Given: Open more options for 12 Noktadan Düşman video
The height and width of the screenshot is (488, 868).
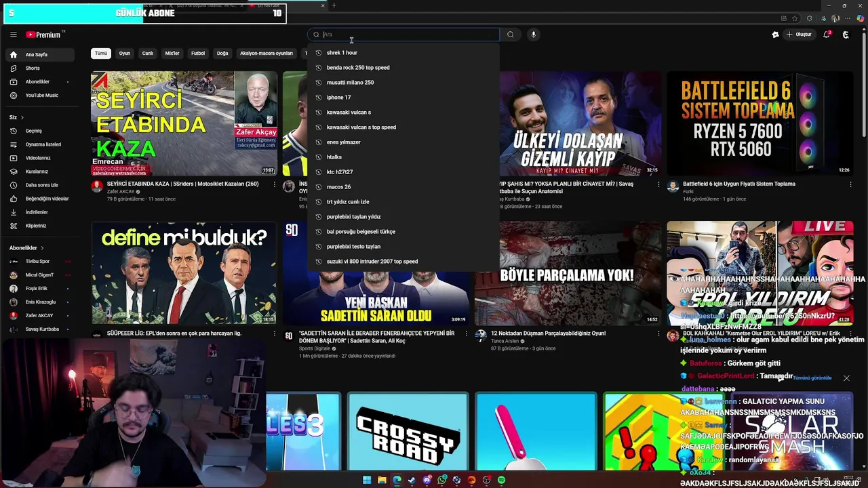Looking at the screenshot, I should (x=658, y=333).
